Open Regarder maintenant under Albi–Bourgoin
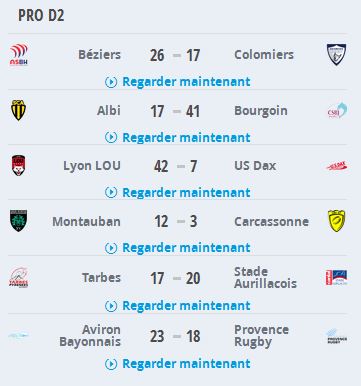The height and width of the screenshot is (386, 361). pyautogui.click(x=178, y=137)
